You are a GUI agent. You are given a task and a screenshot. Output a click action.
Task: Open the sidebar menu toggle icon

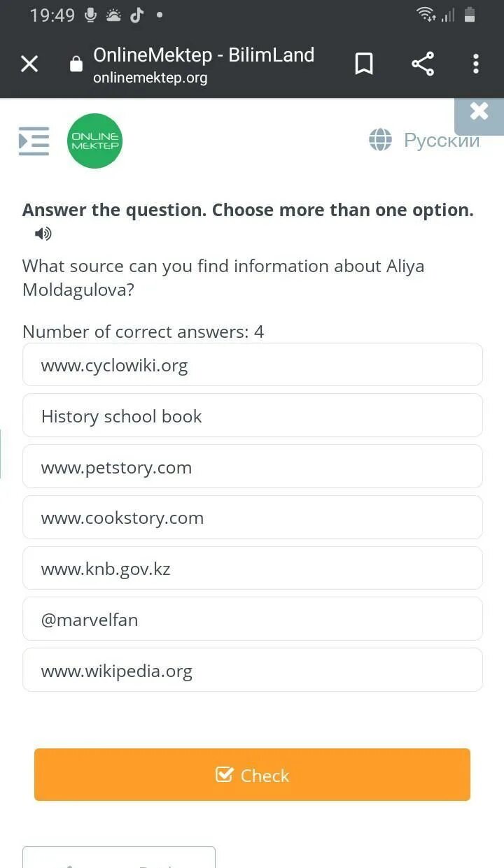coord(34,141)
